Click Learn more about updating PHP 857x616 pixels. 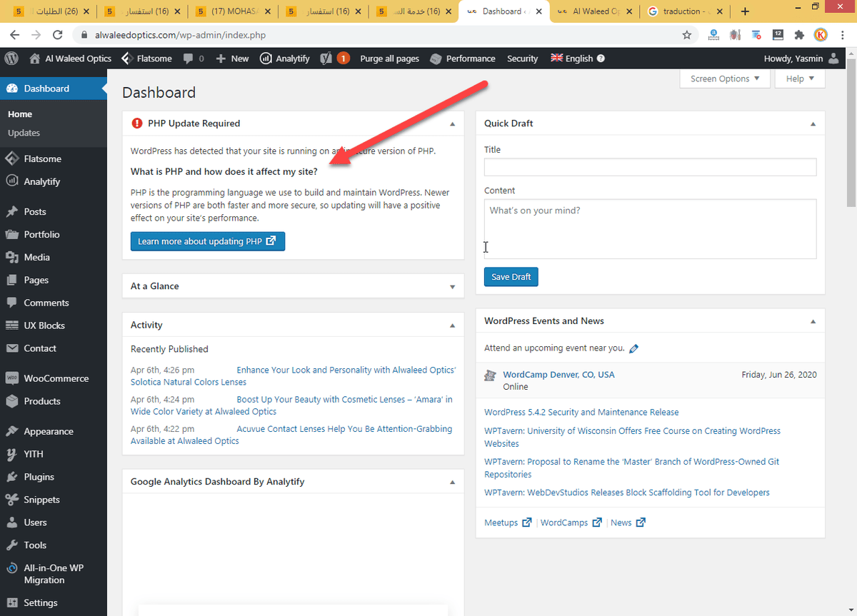(x=208, y=241)
